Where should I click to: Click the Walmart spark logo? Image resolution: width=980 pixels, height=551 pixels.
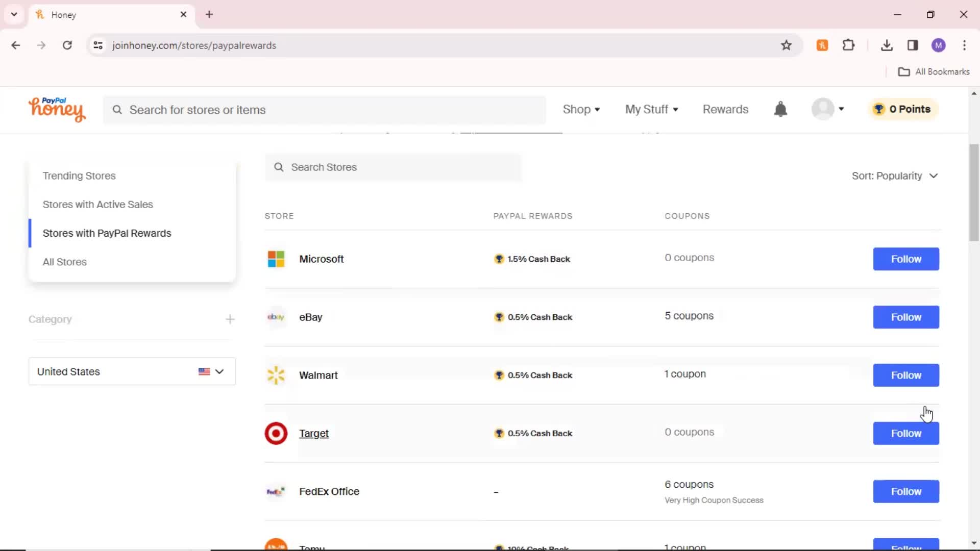click(276, 375)
